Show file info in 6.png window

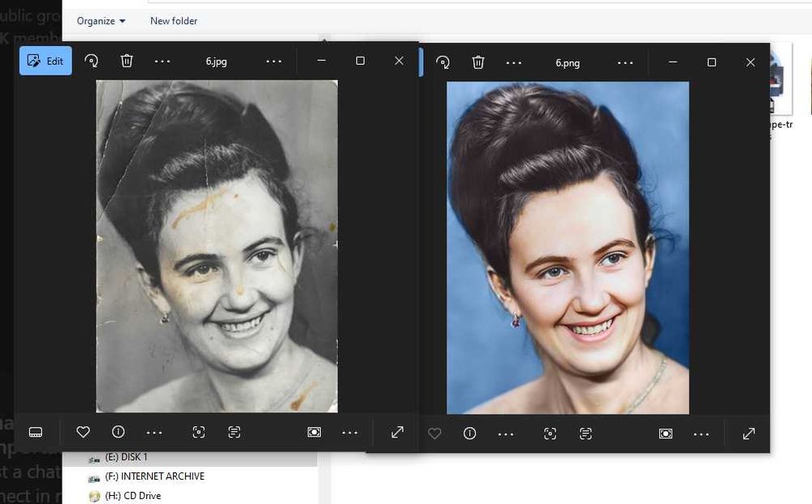pyautogui.click(x=469, y=433)
